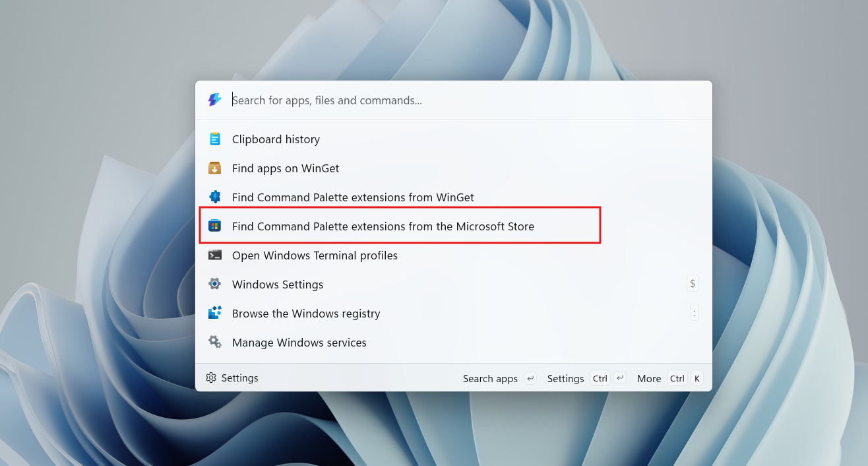Select the Windows Terminal icon
Image resolution: width=868 pixels, height=466 pixels.
point(215,255)
